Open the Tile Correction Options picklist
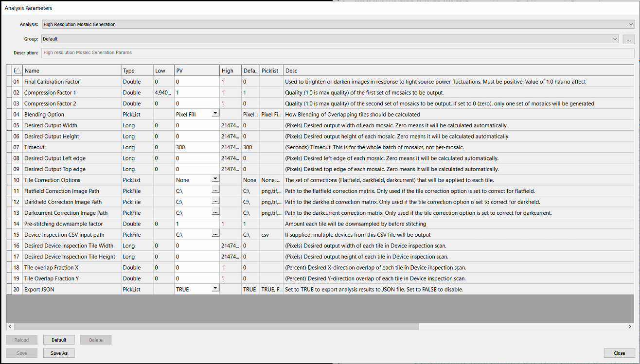This screenshot has width=640, height=364. click(215, 180)
